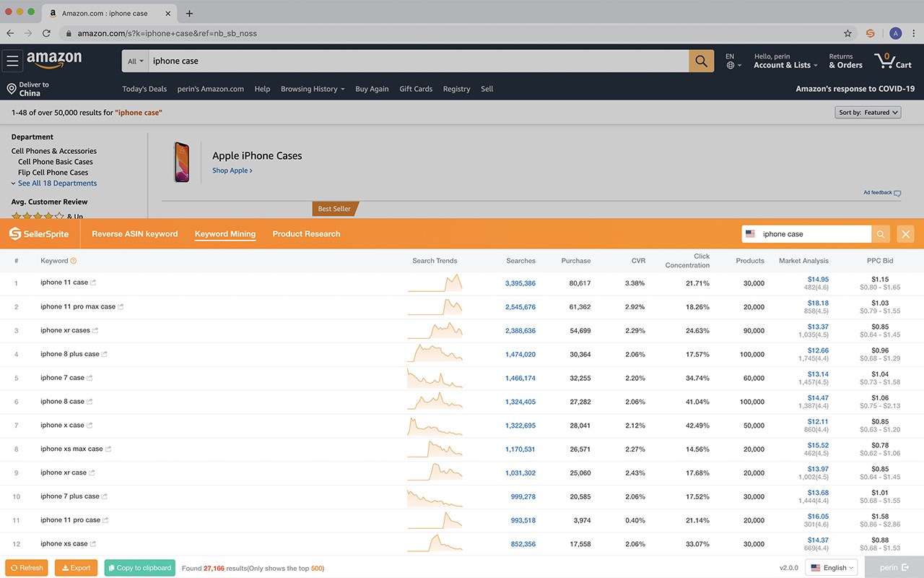
Task: Open Chrome profile avatar
Action: tap(895, 33)
